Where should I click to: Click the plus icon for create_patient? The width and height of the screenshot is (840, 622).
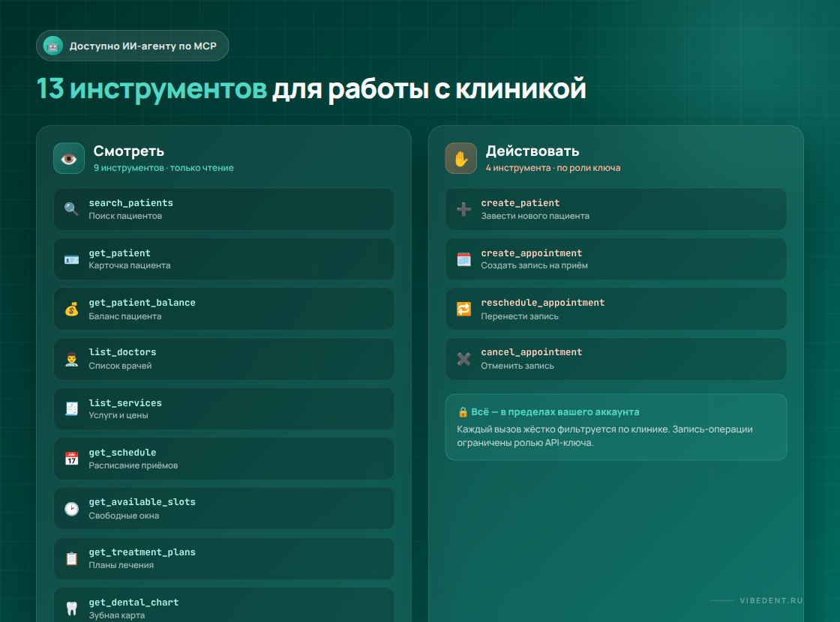[x=464, y=209]
